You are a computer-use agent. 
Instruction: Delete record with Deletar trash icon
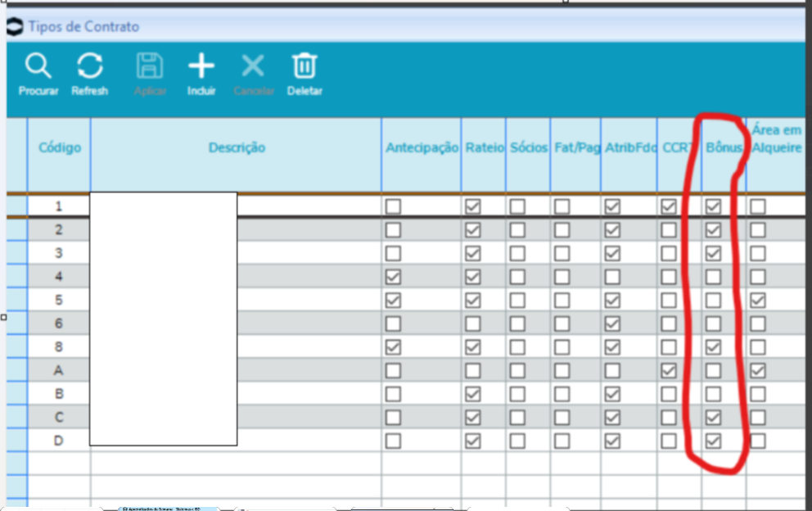pyautogui.click(x=304, y=74)
